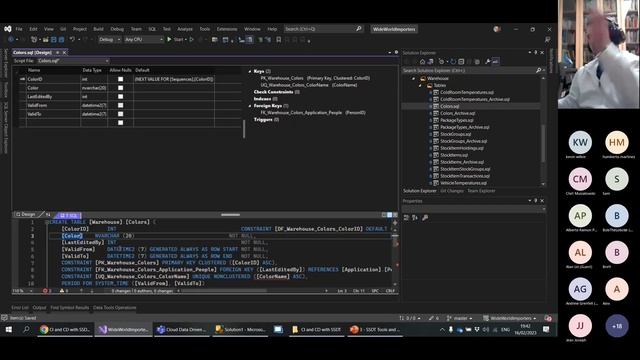Open the editor zoom level dropdown
This screenshot has height=360, width=640.
(x=22, y=291)
